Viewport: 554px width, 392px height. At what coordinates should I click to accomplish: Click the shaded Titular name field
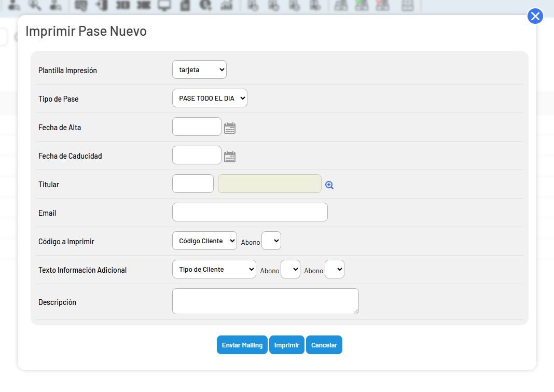(270, 184)
